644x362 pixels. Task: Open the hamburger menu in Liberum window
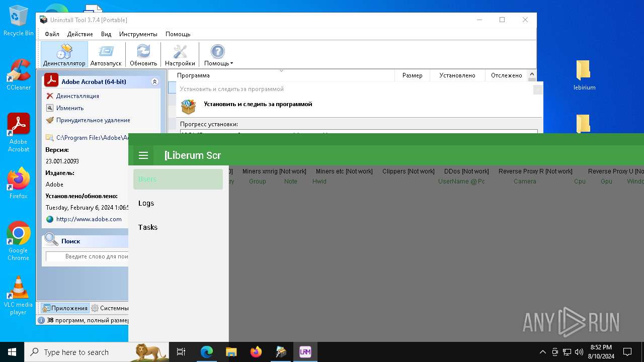[143, 155]
